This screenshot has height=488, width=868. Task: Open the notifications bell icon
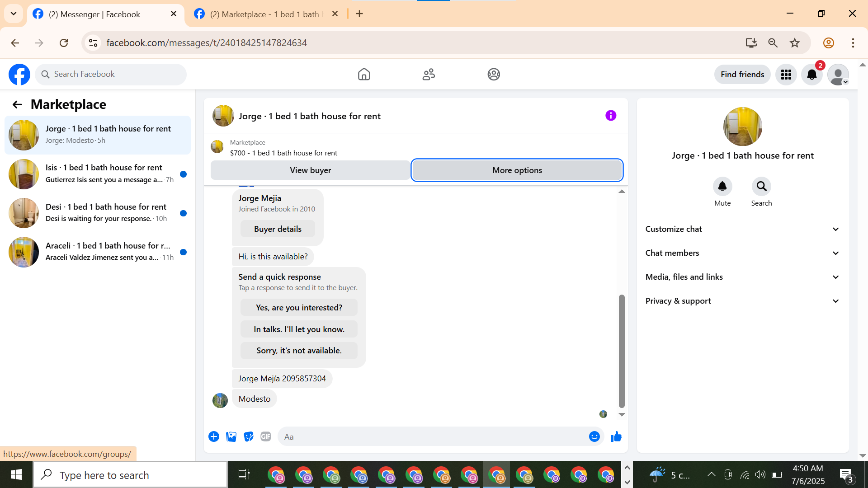click(812, 75)
